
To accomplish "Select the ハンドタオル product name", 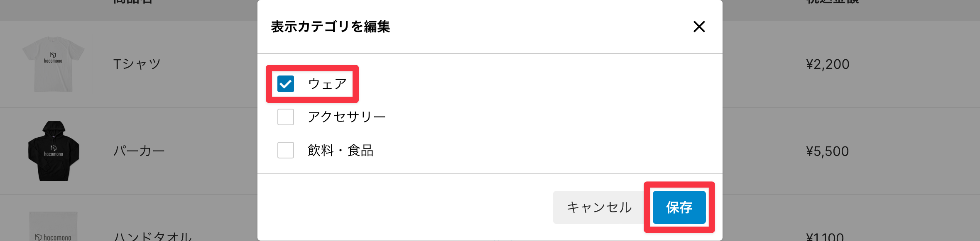I will click(x=153, y=236).
